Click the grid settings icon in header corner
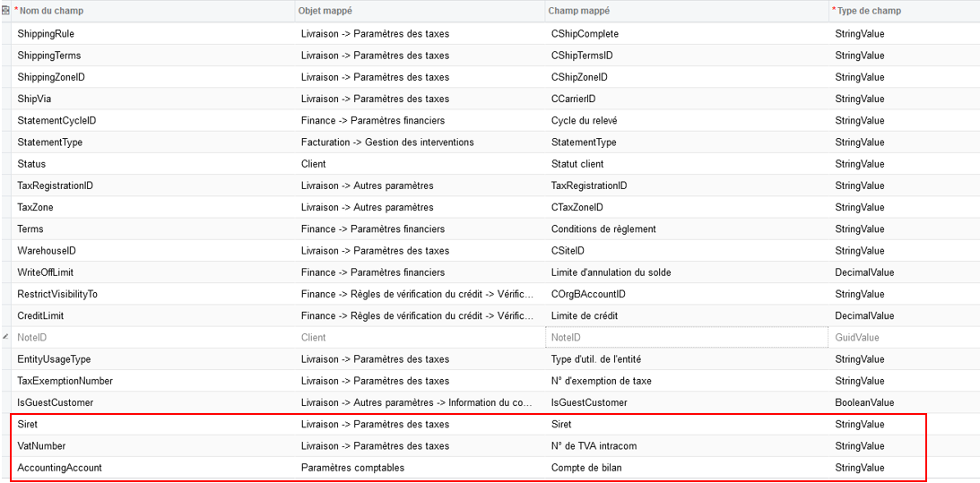Screen dimensions: 980x483 tap(5, 11)
